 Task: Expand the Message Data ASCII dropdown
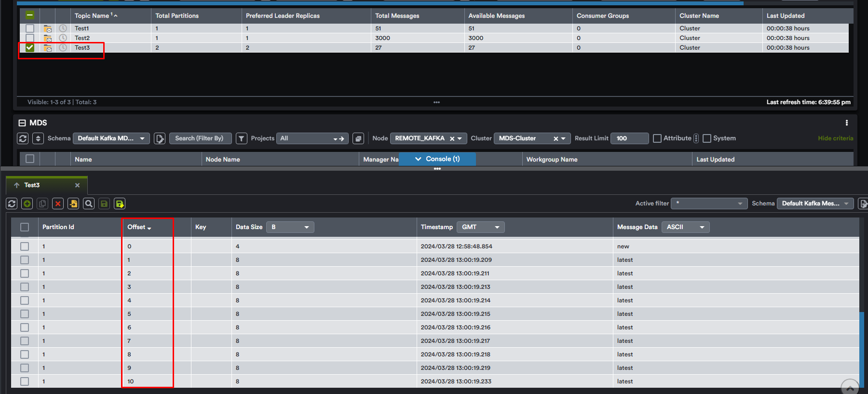pyautogui.click(x=685, y=227)
